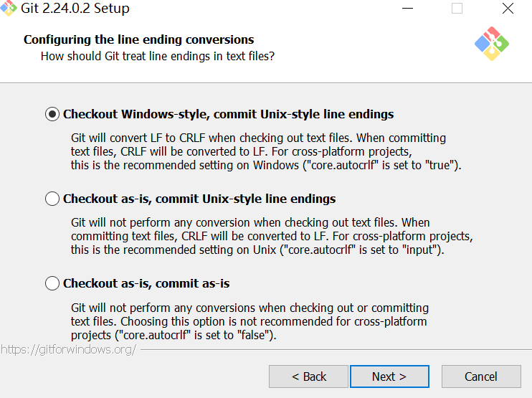Click the 'Checkout as-is, commit as-is' label text

click(146, 283)
